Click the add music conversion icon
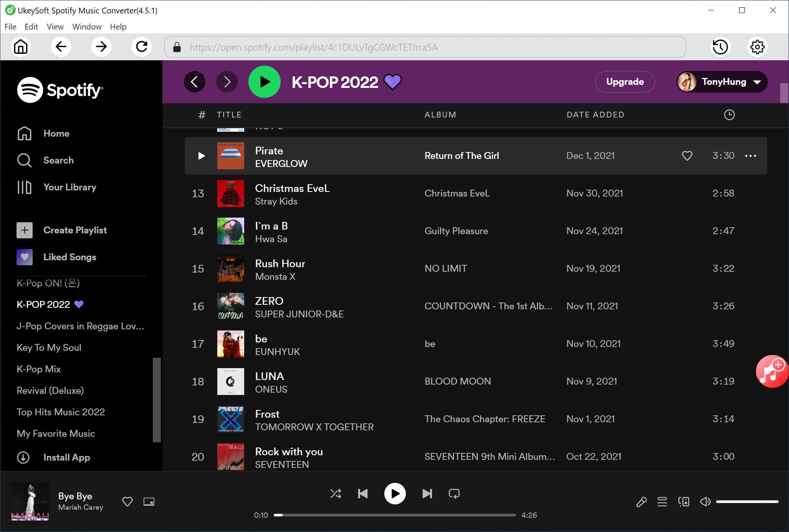The width and height of the screenshot is (789, 532). [x=771, y=373]
